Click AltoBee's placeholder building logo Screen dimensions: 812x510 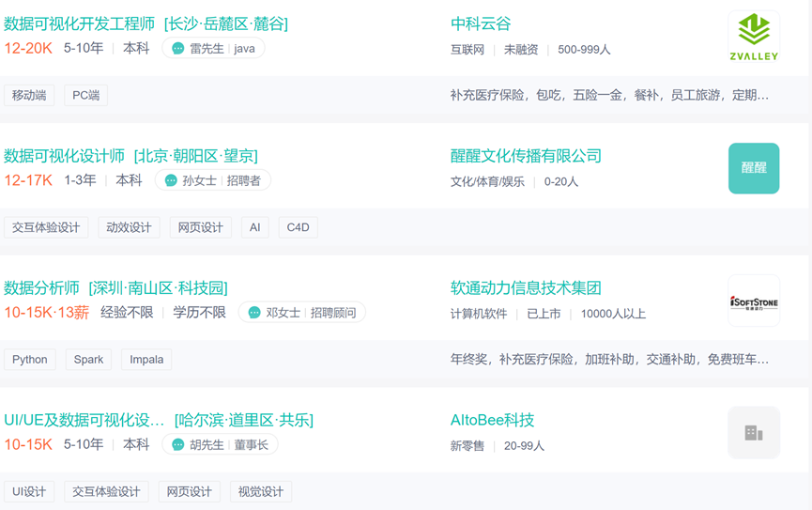coord(754,433)
